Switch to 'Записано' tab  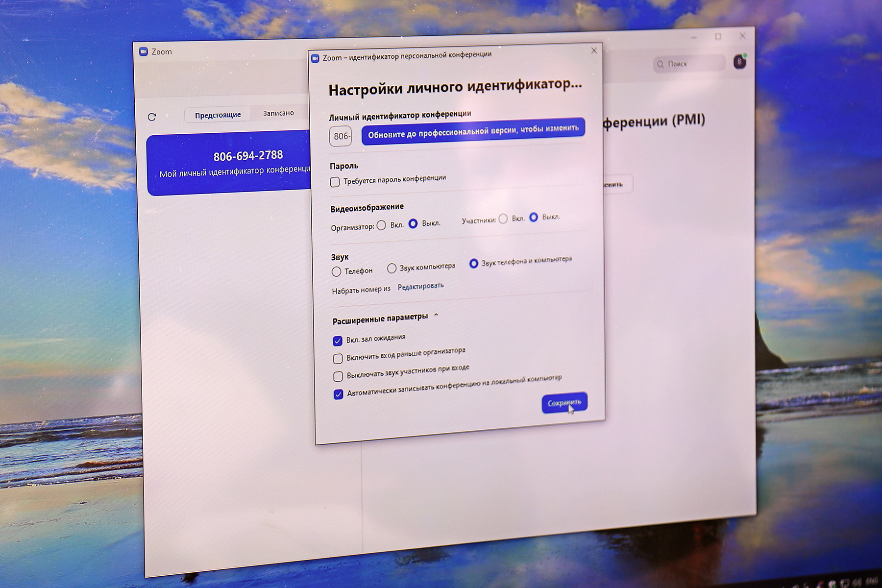pos(278,113)
